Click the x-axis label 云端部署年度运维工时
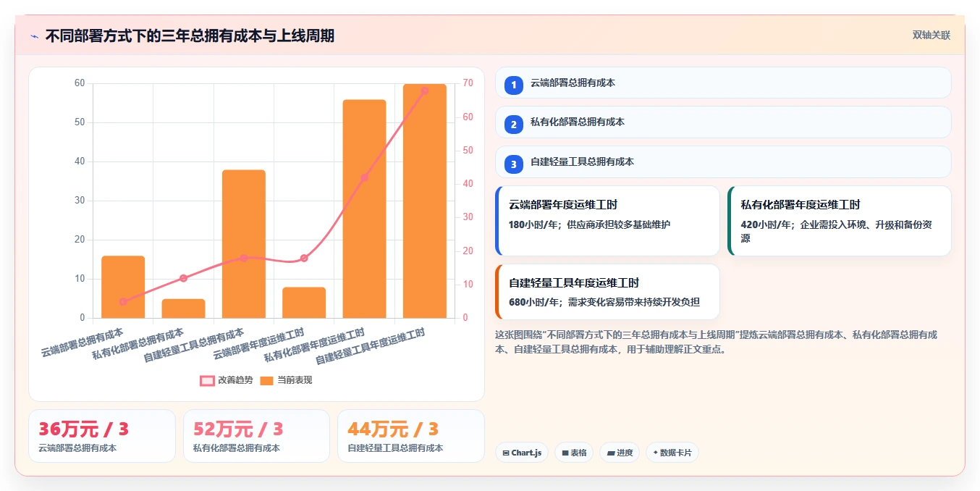This screenshot has width=980, height=491. (x=258, y=345)
